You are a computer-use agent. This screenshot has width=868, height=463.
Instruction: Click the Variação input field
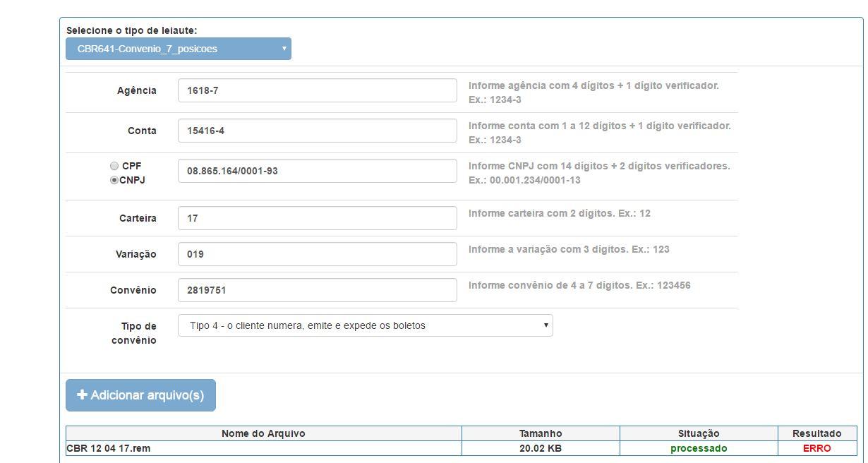[318, 254]
